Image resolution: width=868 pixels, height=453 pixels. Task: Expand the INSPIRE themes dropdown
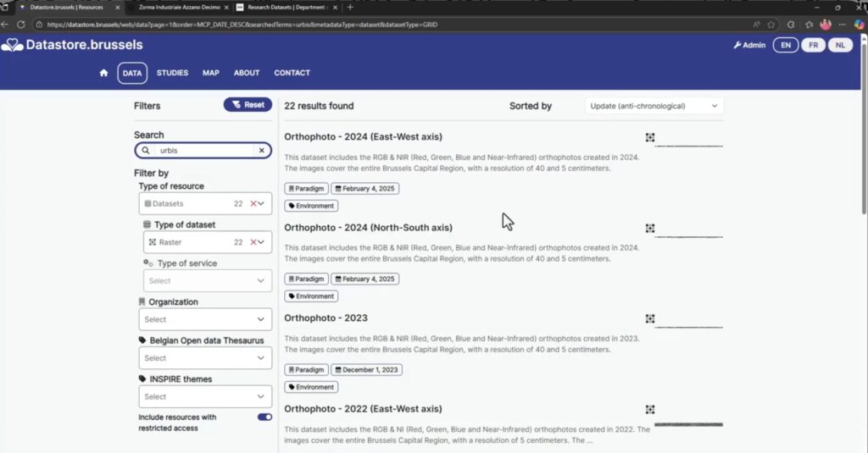205,396
